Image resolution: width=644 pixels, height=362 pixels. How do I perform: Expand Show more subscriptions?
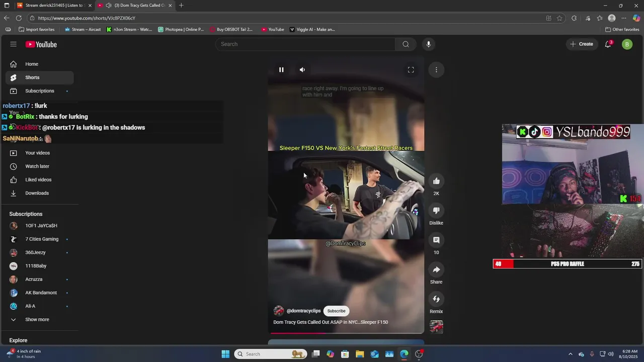pos(39,320)
